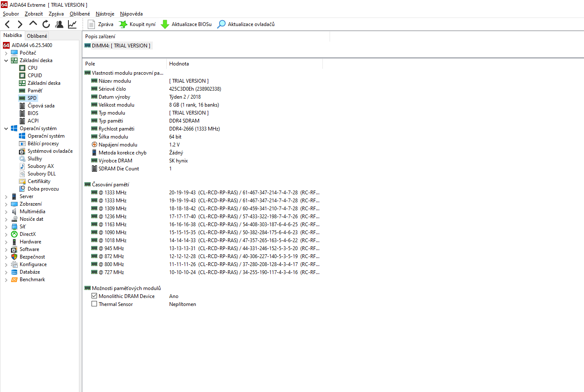Select the BIOS chip icon
Image resolution: width=584 pixels, height=392 pixels.
[x=22, y=113]
